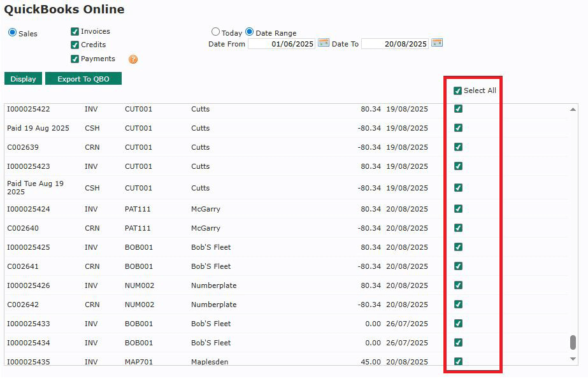This screenshot has width=588, height=381.
Task: Click reference I000025435 in the list
Action: click(29, 362)
